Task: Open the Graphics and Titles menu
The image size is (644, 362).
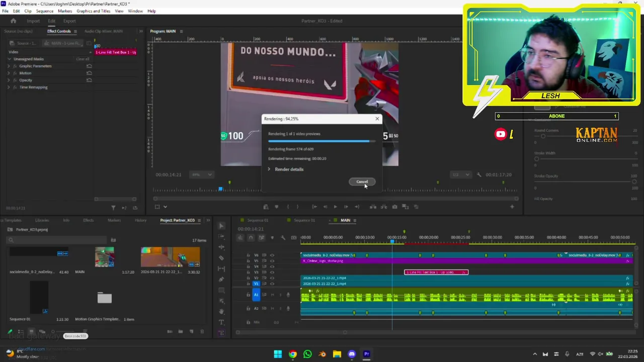Action: click(94, 11)
